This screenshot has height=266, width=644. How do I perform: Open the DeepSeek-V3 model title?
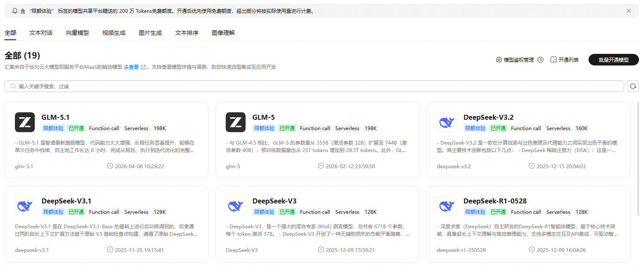click(x=274, y=201)
